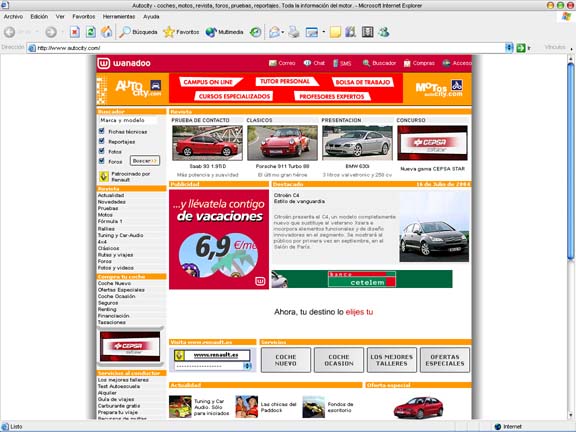Click the film strip toolbar icon
Viewport: 576px width, 432px height.
[367, 32]
